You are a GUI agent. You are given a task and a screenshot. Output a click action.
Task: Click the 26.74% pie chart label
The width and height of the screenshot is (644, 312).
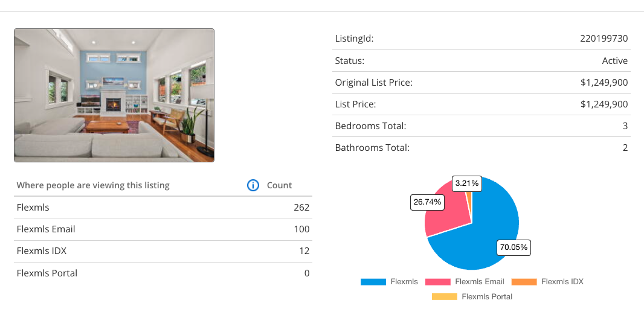point(427,203)
